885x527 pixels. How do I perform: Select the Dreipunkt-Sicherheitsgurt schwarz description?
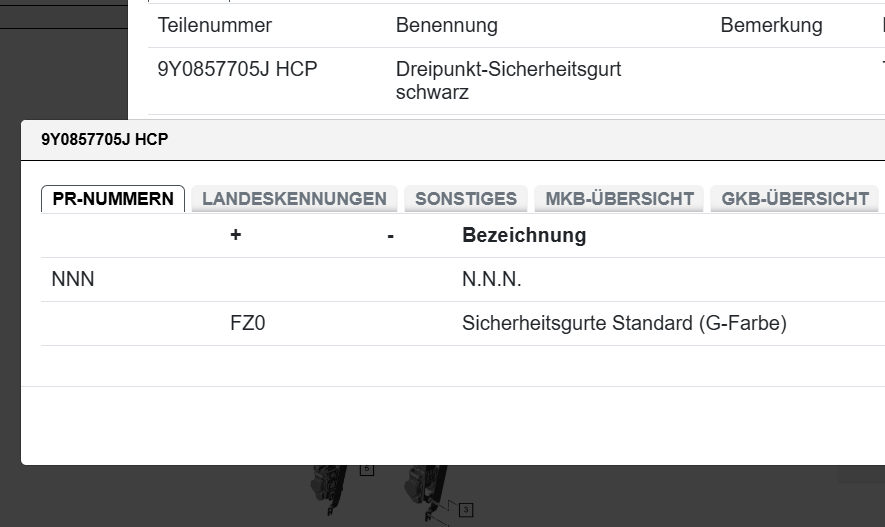click(x=508, y=81)
